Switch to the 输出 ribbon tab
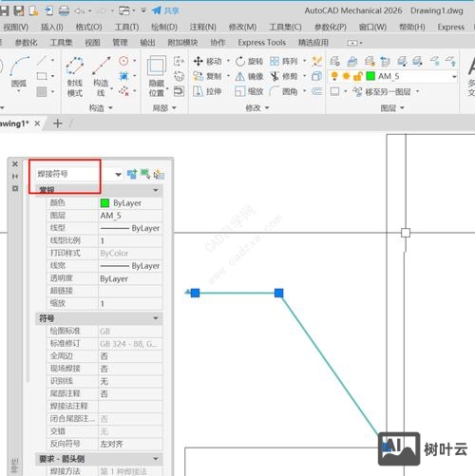The image size is (475, 476). pos(147,43)
